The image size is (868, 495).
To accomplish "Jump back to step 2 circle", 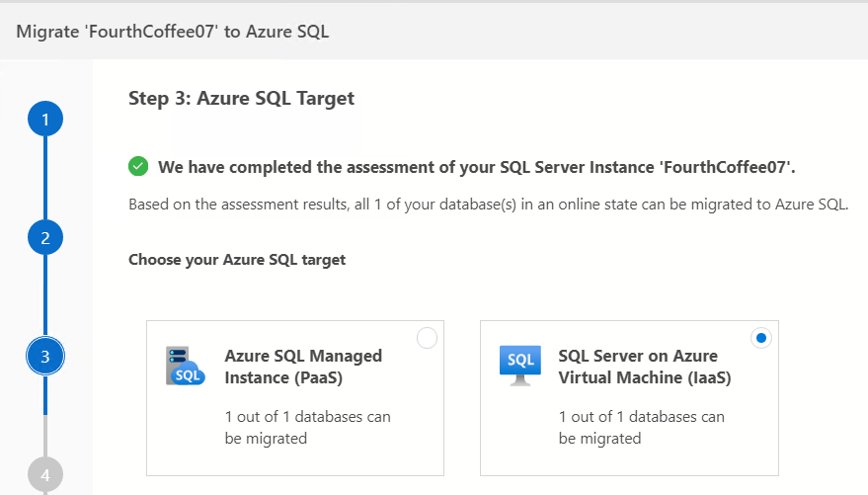I will (45, 237).
